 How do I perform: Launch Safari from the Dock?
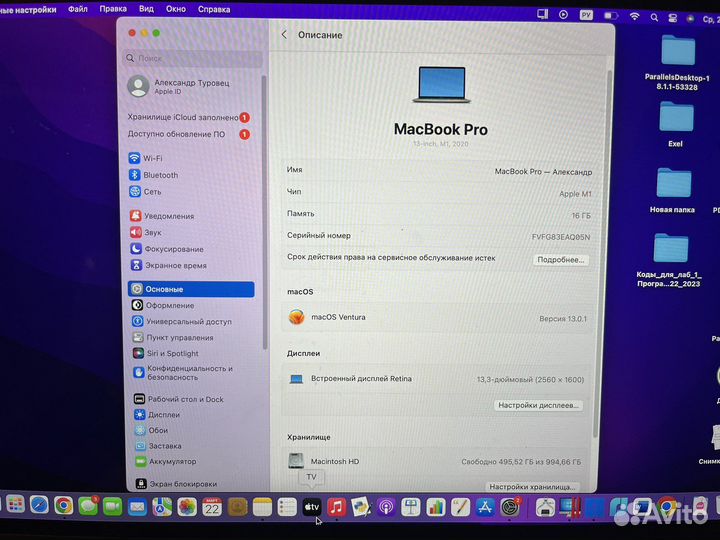click(x=39, y=506)
